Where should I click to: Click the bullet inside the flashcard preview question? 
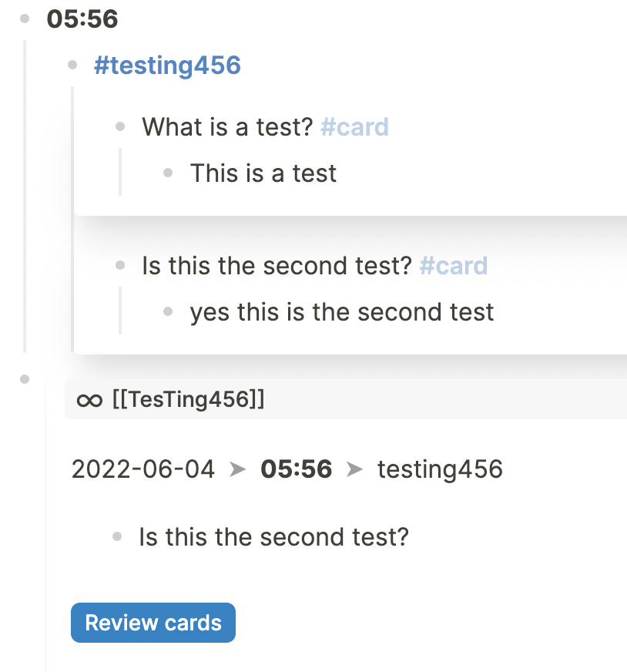(x=118, y=536)
